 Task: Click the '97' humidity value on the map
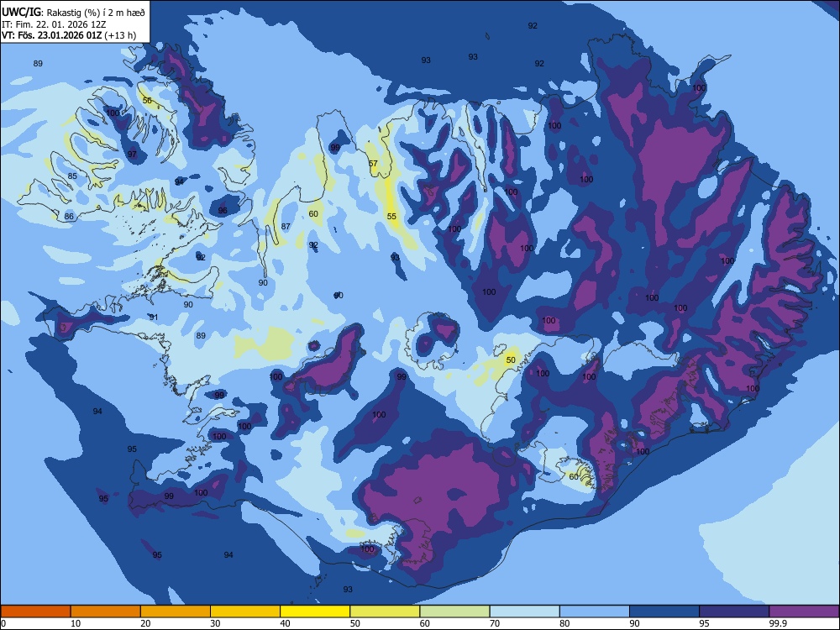point(132,155)
